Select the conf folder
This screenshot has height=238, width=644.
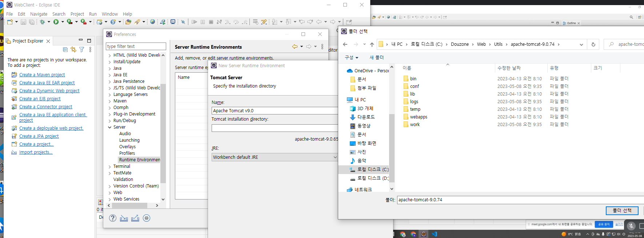(x=415, y=86)
